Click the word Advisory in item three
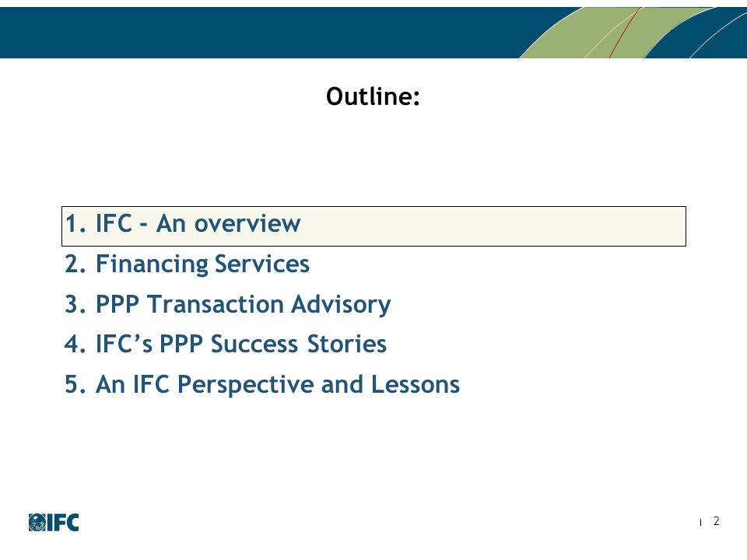Image resolution: width=747 pixels, height=560 pixels. pyautogui.click(x=341, y=305)
